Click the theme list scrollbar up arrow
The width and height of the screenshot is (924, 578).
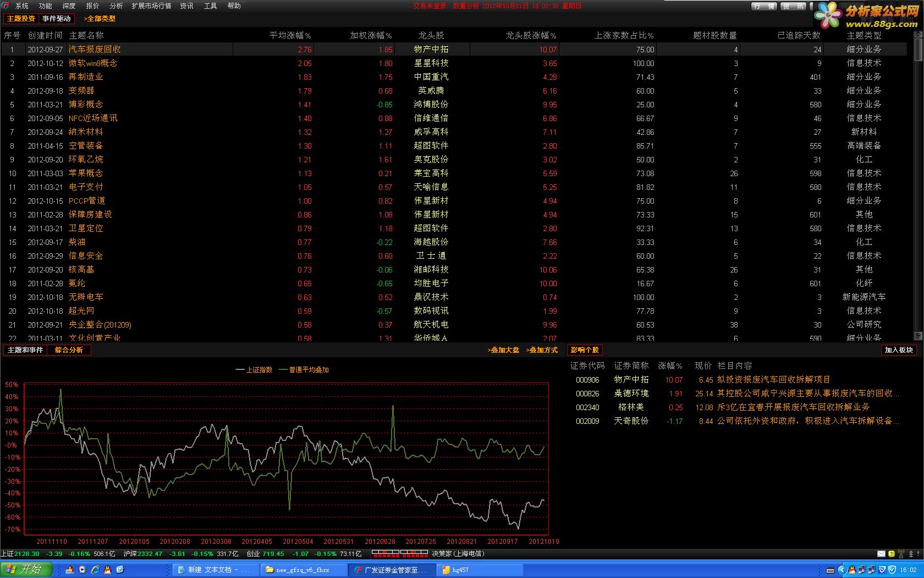point(918,35)
